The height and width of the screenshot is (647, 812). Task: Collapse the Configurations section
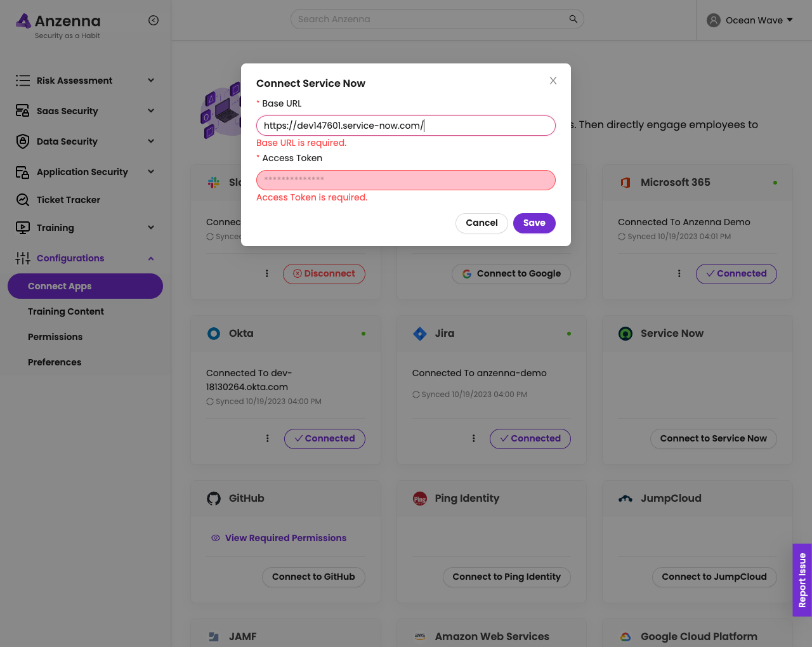[x=151, y=258]
